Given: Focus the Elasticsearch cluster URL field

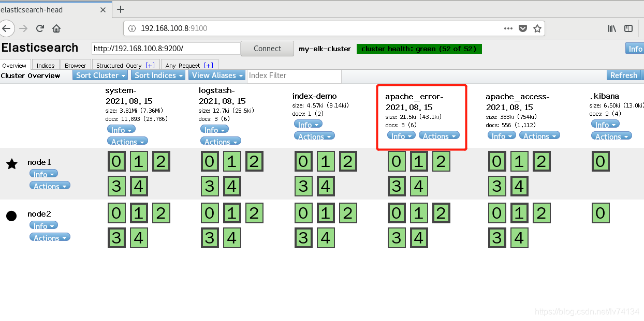Looking at the screenshot, I should click(x=166, y=49).
